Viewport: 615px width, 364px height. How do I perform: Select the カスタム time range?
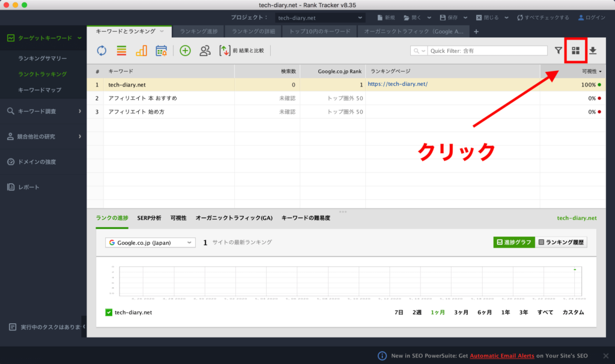point(573,312)
